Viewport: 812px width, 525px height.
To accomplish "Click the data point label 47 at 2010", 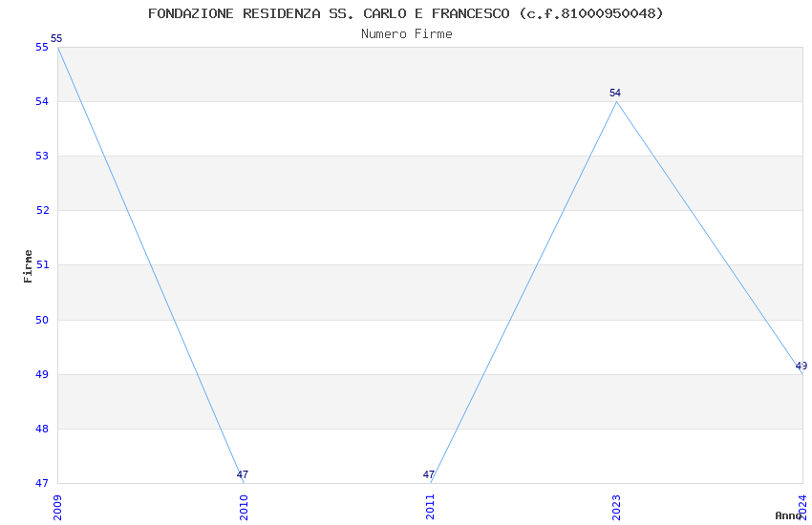I will coord(243,474).
